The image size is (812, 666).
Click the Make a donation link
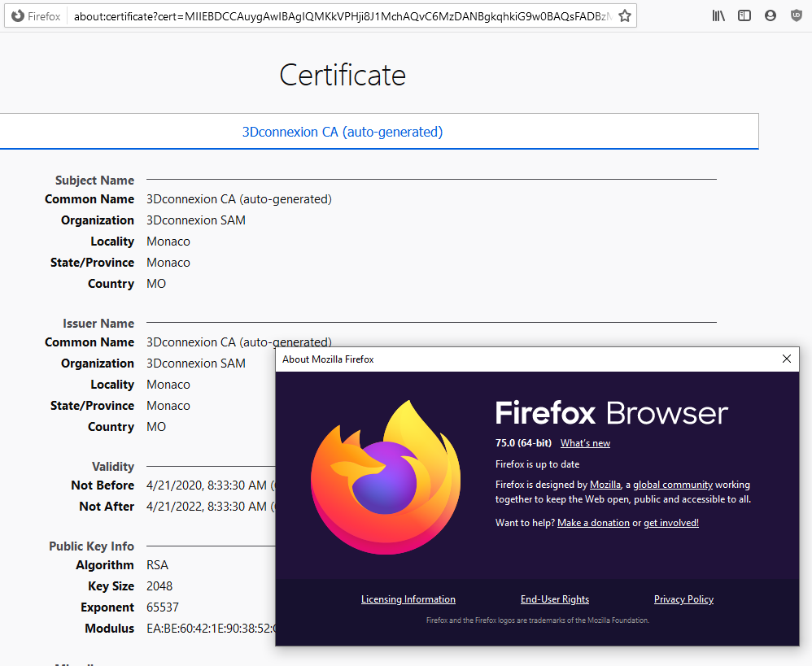(593, 523)
